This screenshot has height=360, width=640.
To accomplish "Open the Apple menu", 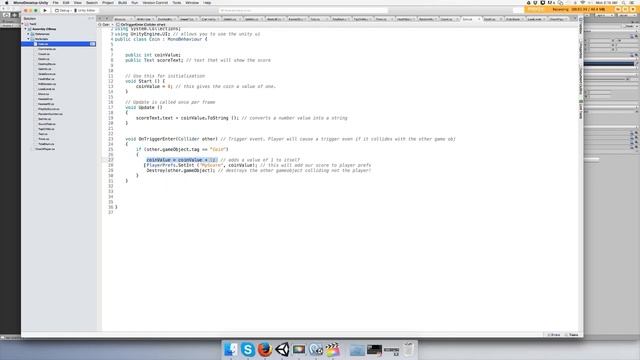I will tap(7, 2).
